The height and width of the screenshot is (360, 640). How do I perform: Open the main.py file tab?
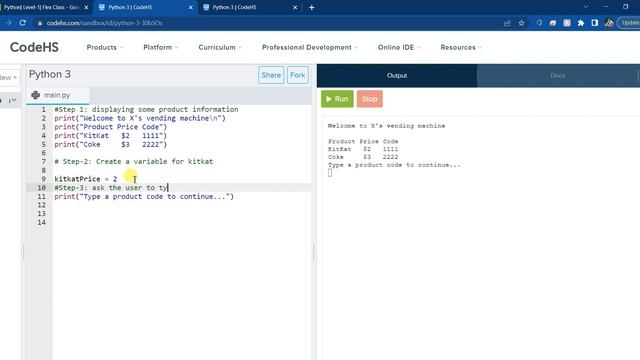pyautogui.click(x=58, y=95)
